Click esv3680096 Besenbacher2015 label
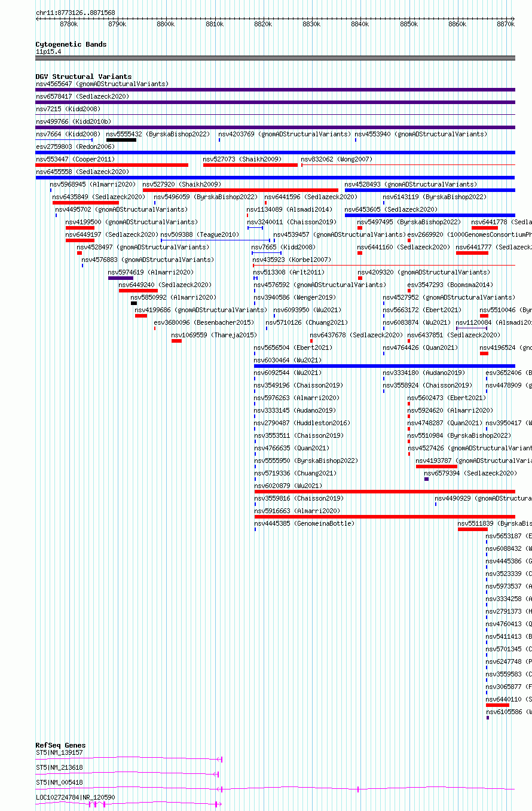 [x=204, y=322]
